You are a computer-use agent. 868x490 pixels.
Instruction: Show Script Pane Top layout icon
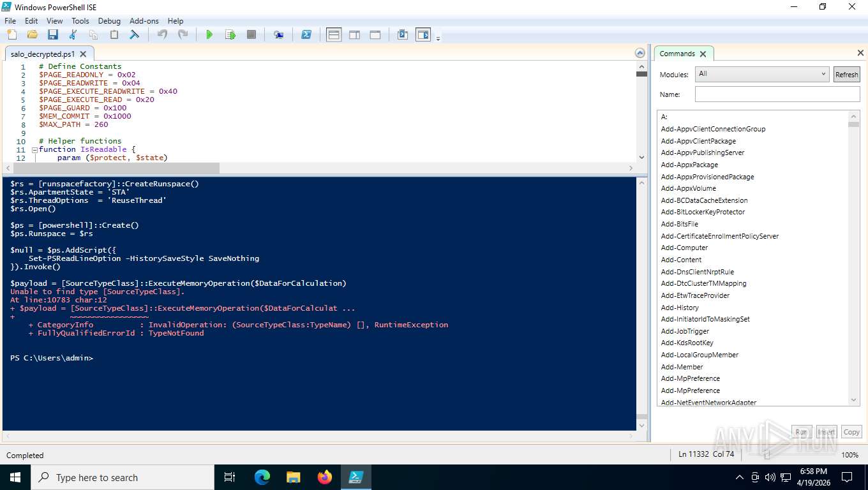click(x=334, y=34)
